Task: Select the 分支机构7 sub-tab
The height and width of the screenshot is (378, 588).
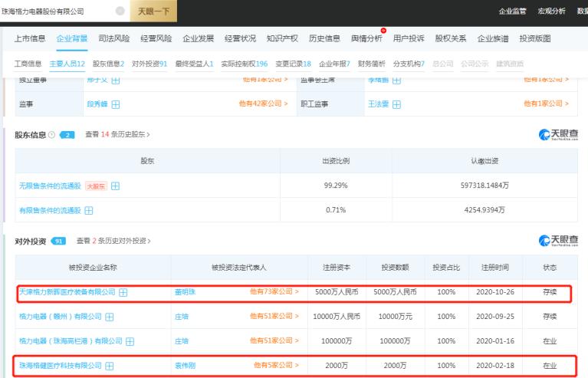Action: pos(409,64)
